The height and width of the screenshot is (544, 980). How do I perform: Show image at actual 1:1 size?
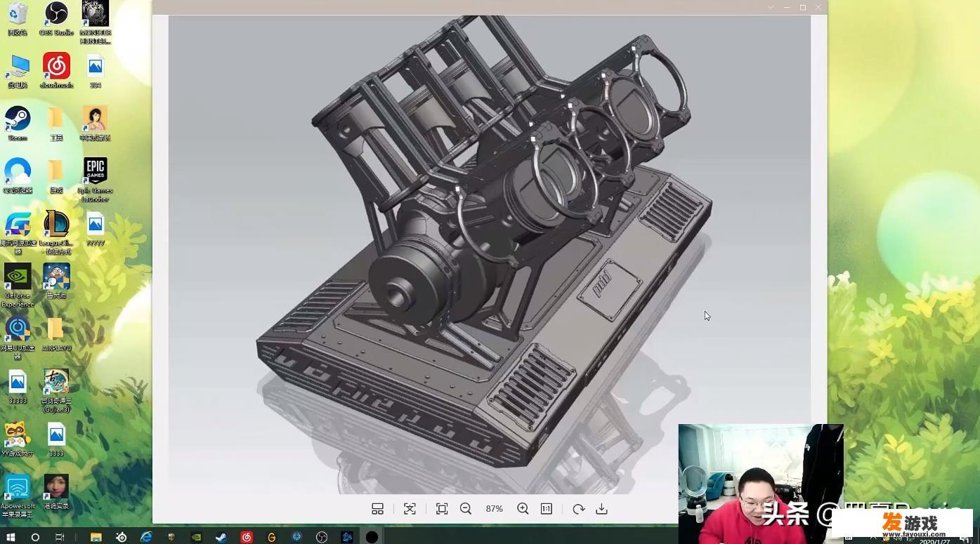pyautogui.click(x=547, y=509)
